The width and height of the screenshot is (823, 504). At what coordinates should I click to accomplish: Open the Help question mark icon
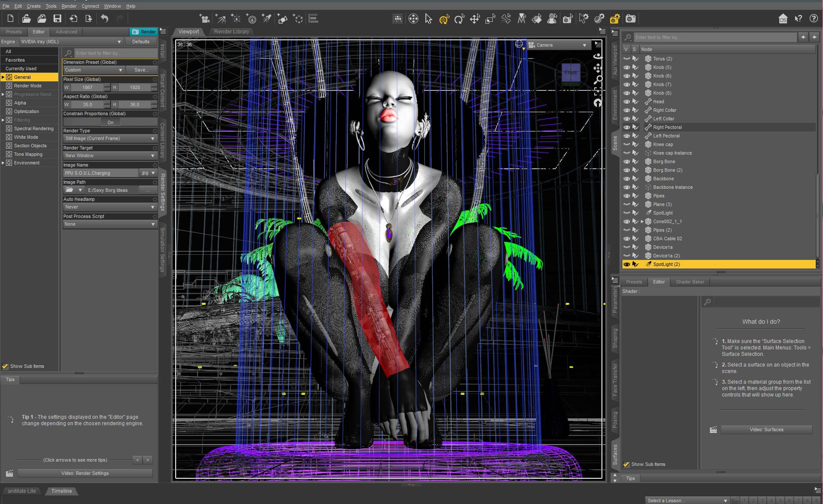point(814,18)
